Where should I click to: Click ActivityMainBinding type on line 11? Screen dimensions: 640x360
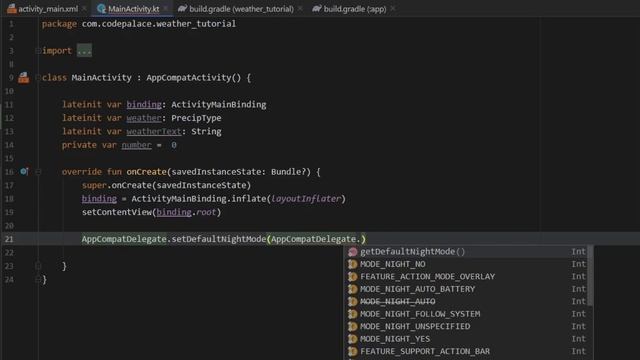click(219, 104)
